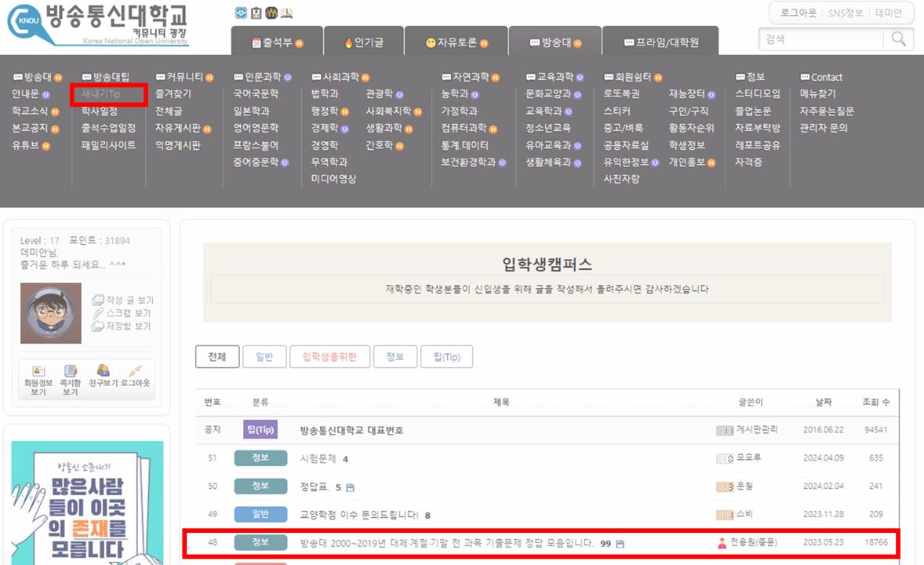
Task: Click the 작성 글 보기 icon link
Action: point(122,301)
